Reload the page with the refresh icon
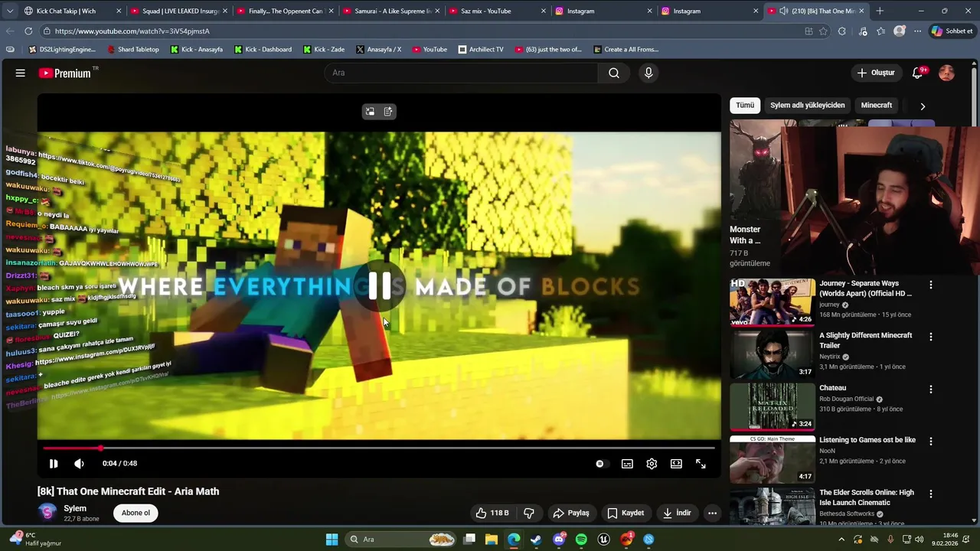 [28, 31]
